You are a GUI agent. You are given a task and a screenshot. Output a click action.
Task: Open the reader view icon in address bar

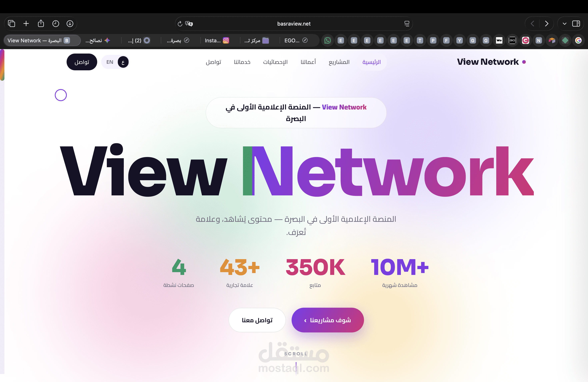pos(407,24)
